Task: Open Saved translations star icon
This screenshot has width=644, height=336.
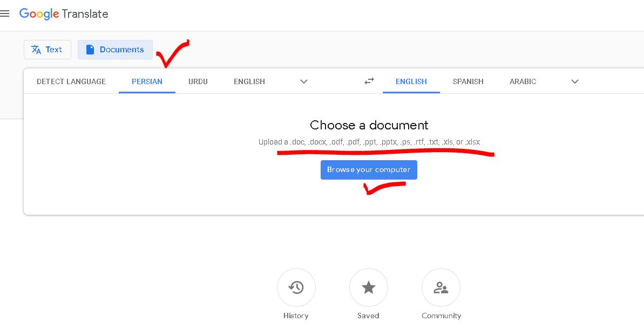Action: point(368,288)
